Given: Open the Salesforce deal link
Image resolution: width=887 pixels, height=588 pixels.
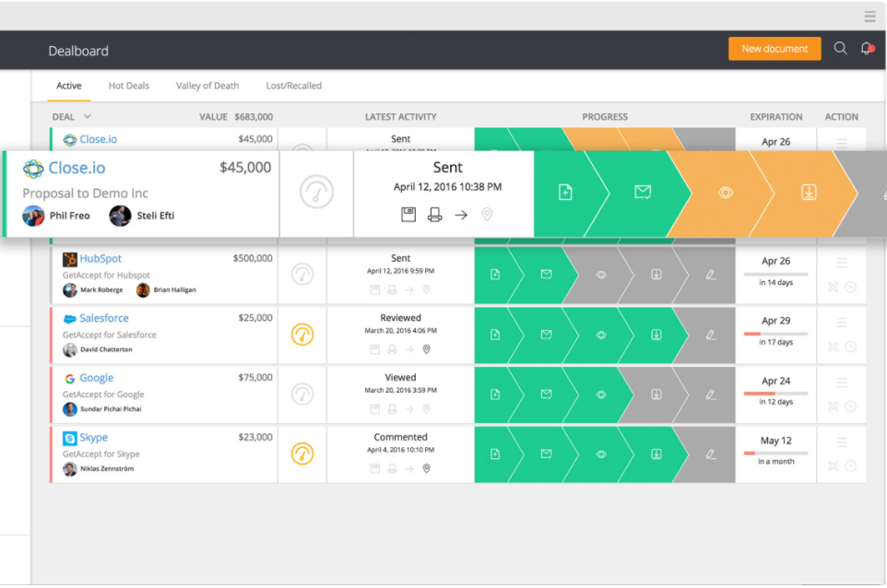Looking at the screenshot, I should 103,318.
